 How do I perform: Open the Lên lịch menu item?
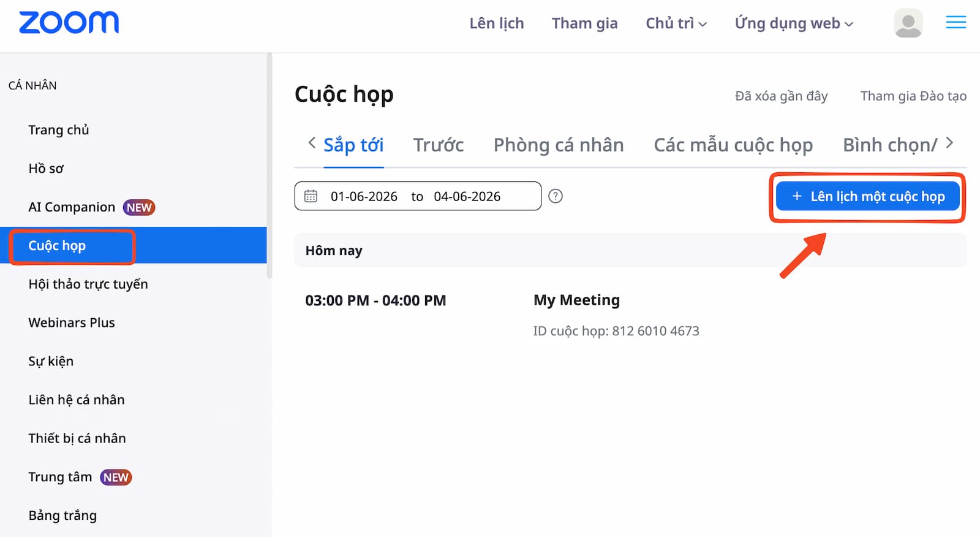[x=497, y=23]
